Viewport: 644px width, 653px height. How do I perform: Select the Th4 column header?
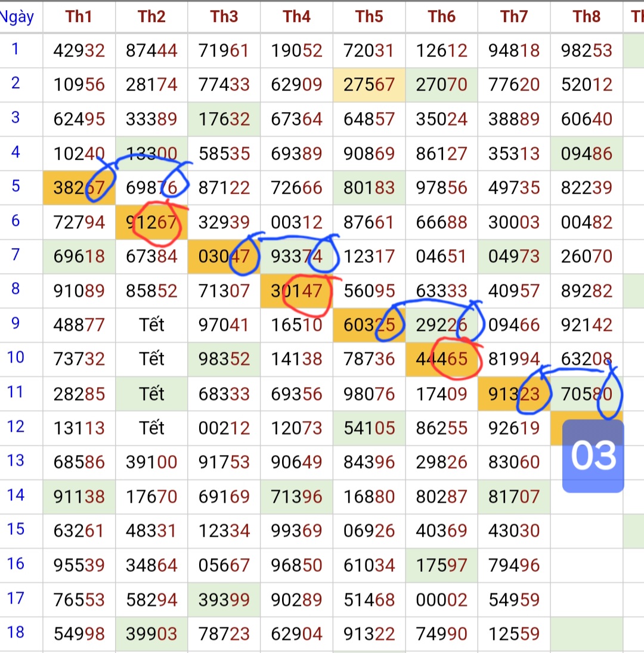pos(296,17)
